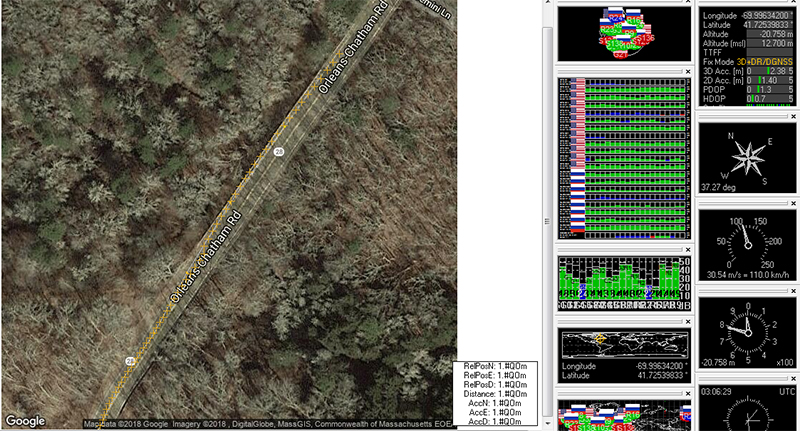Click the upper Route 28 shield on the road
Viewport: 800px width, 431px height.
click(x=279, y=151)
